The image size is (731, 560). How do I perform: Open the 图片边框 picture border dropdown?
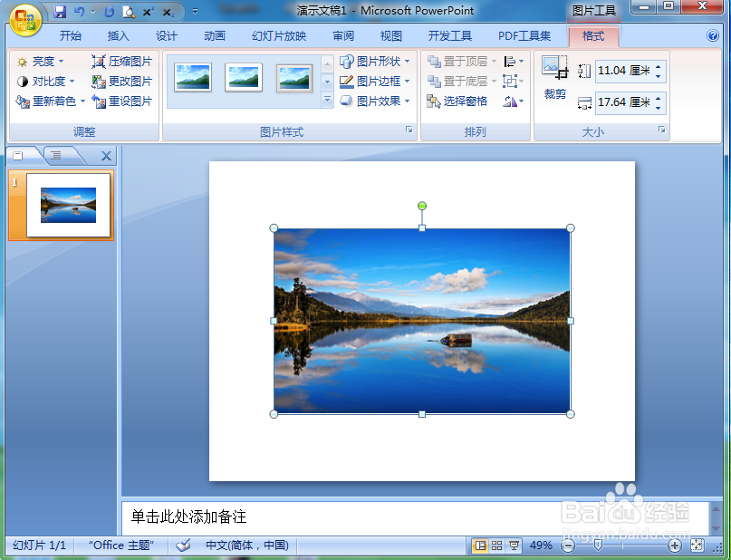coord(374,82)
